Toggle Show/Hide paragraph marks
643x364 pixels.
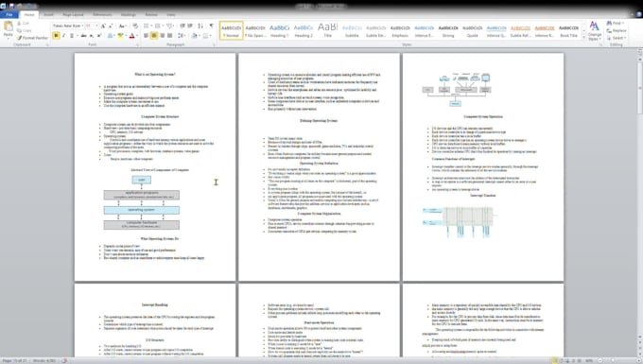(212, 26)
